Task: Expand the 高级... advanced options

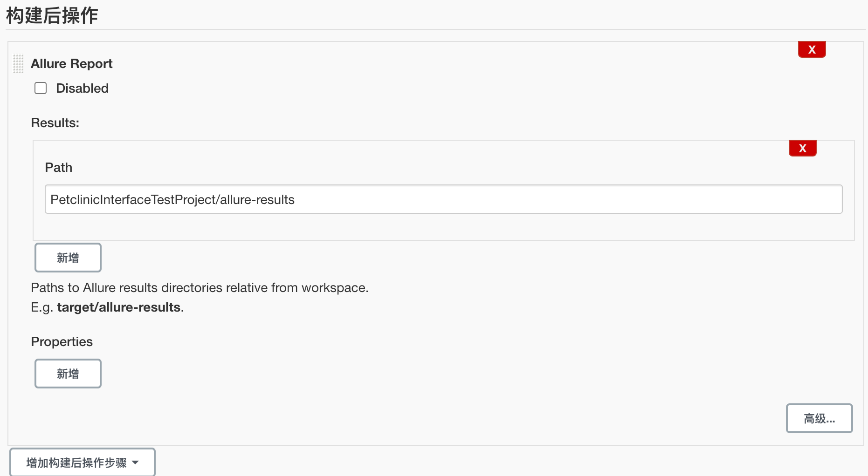Action: (819, 418)
